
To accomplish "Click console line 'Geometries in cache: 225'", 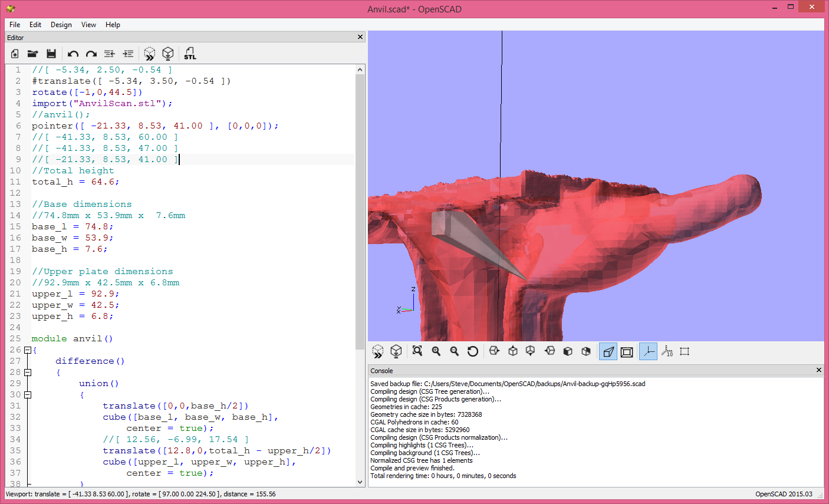I will (406, 407).
